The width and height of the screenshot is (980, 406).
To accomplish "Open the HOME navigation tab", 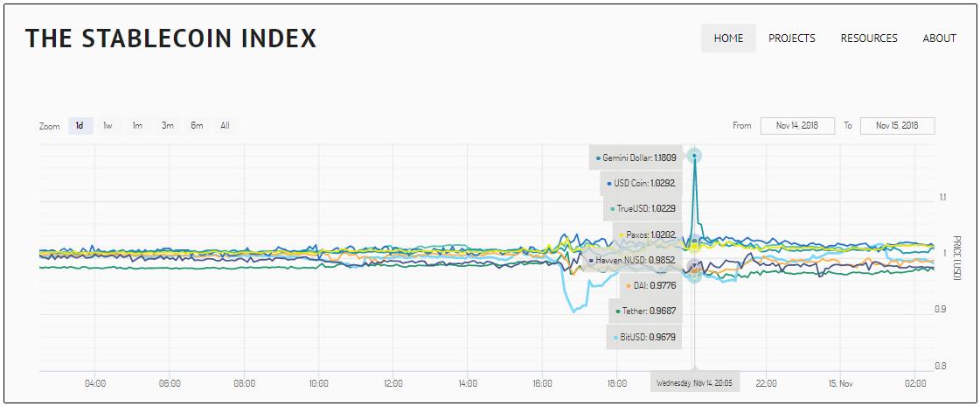I will click(728, 38).
